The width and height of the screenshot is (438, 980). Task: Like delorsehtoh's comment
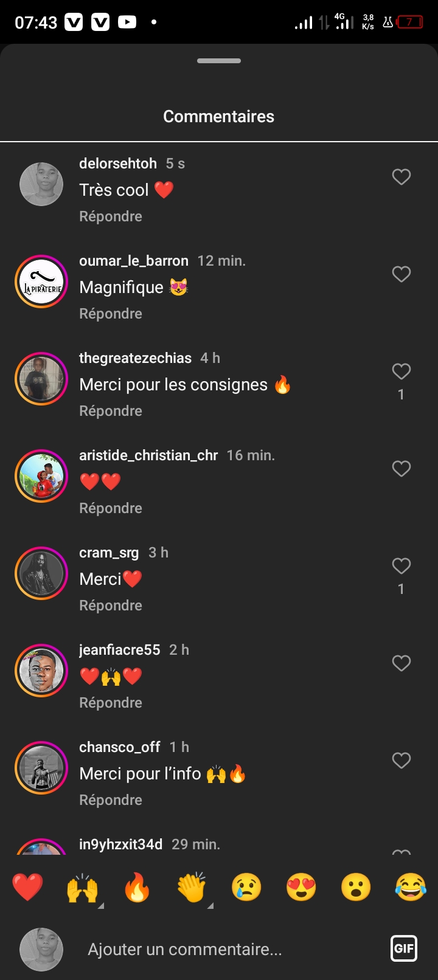[401, 177]
